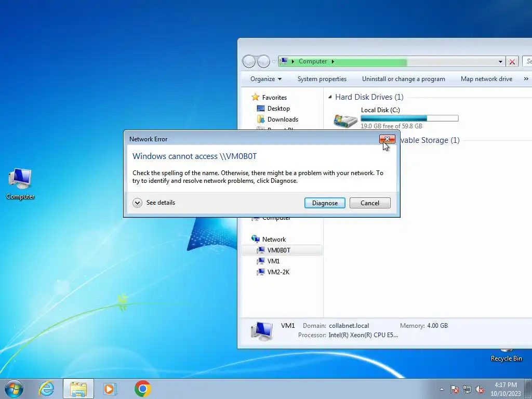Show more toolbar commands via double chevron

pos(526,79)
